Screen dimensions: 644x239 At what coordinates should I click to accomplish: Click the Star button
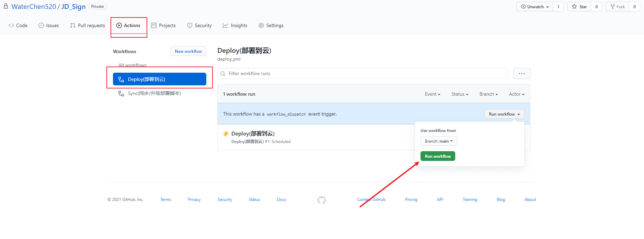coord(579,7)
